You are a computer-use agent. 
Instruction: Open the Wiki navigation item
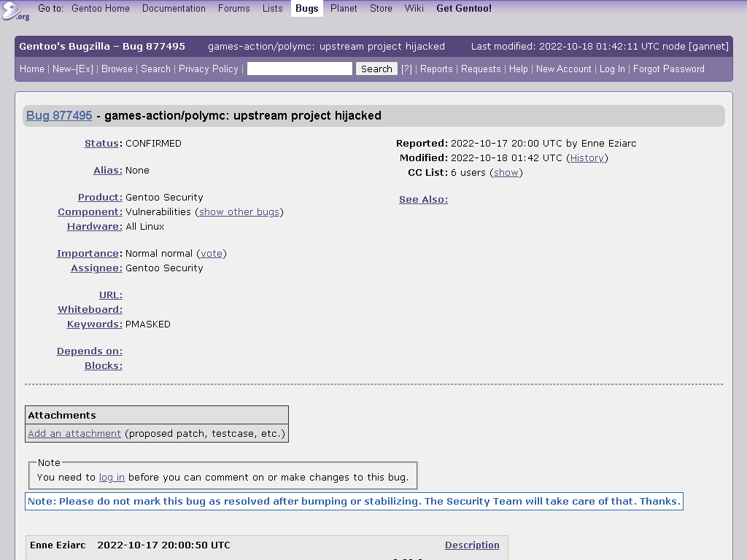414,8
